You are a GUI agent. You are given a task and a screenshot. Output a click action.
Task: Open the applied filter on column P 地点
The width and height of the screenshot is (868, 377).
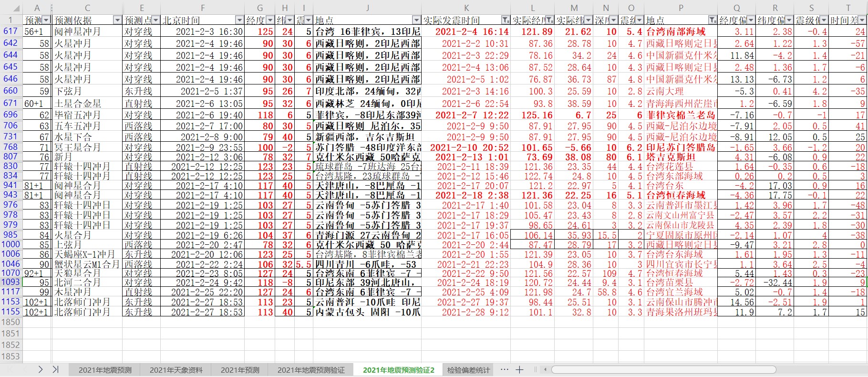[x=712, y=20]
